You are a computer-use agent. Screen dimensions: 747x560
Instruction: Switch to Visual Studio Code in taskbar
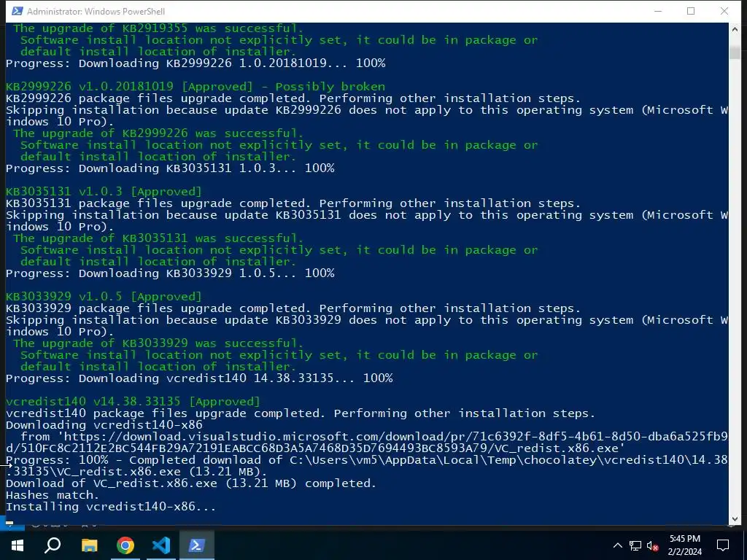pyautogui.click(x=161, y=545)
